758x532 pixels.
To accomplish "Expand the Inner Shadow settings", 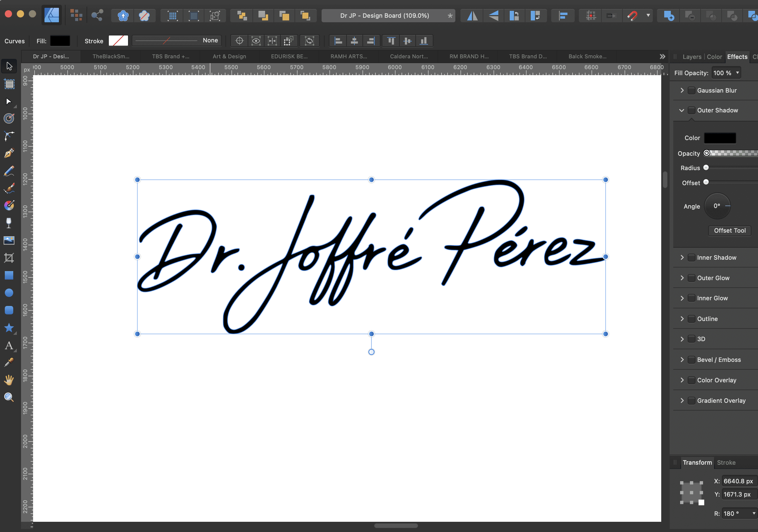I will coord(682,258).
